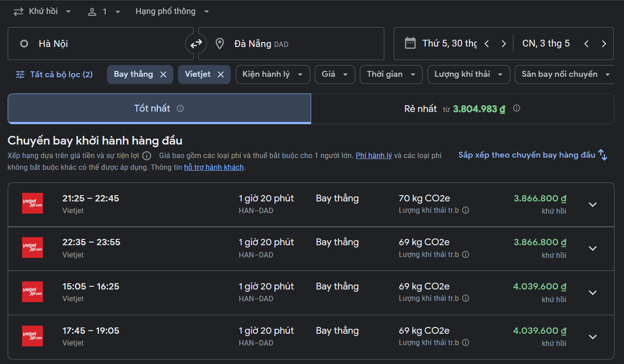The image size is (624, 364).
Task: Open the Kiện hành lý filter dropdown
Action: tap(272, 75)
